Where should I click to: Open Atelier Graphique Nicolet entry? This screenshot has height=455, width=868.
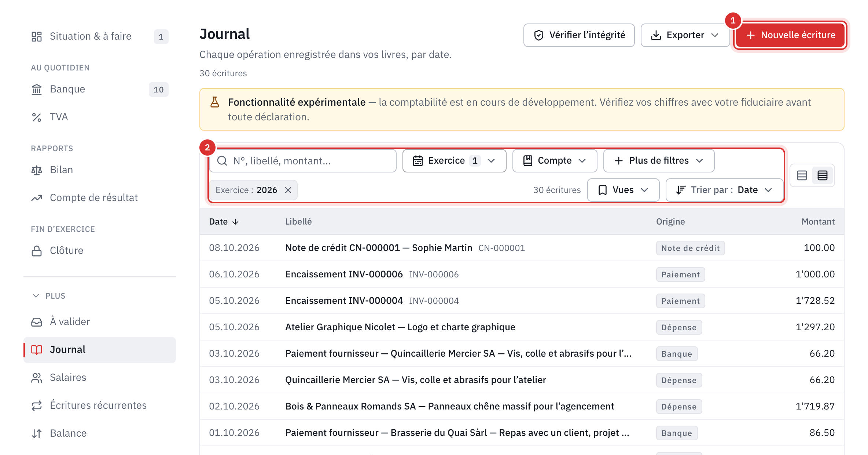[x=522, y=327]
